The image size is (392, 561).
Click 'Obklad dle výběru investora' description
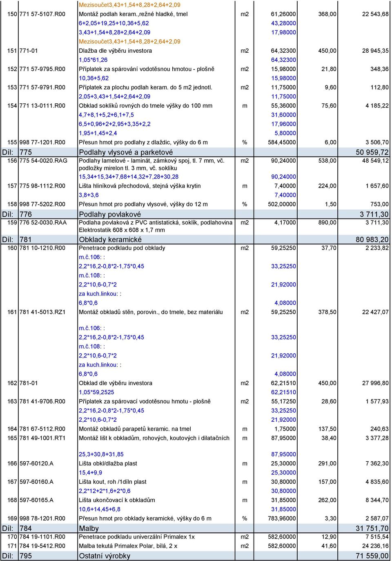click(x=116, y=383)
